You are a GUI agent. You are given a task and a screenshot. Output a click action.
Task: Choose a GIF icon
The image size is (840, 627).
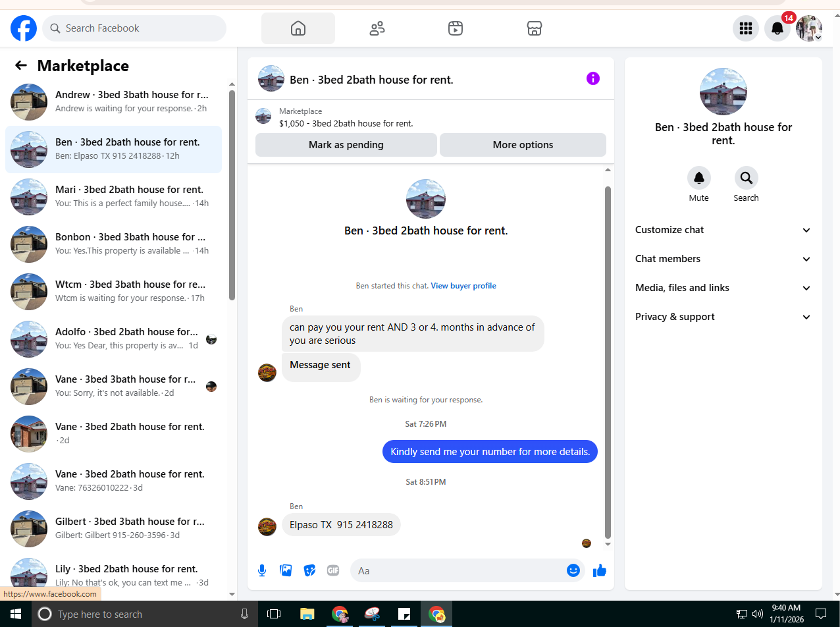[333, 570]
